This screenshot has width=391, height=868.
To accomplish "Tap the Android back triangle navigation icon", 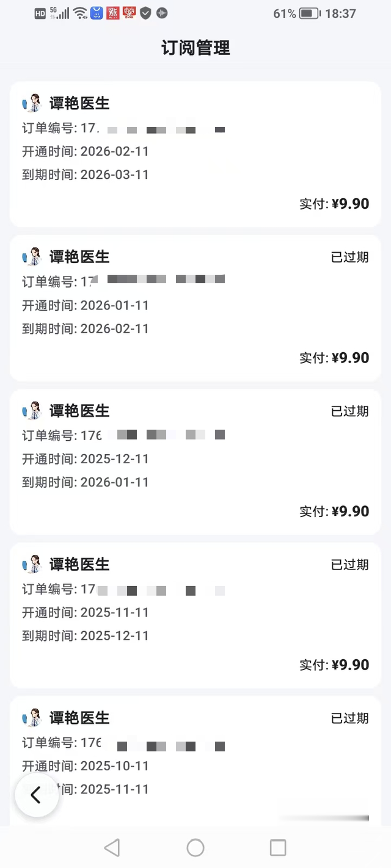I will 112,847.
